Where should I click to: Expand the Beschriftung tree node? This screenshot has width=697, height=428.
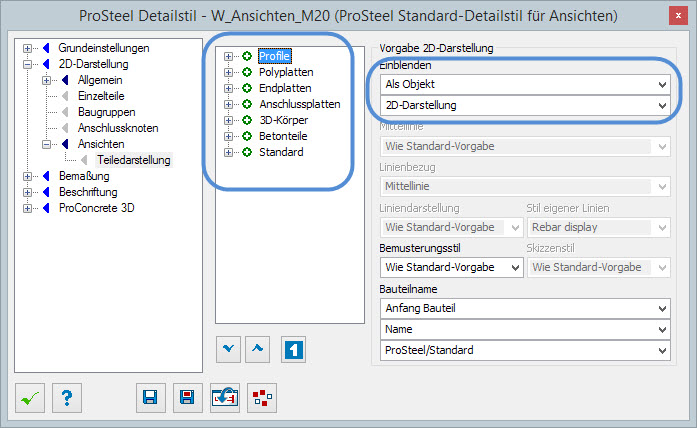coord(28,192)
